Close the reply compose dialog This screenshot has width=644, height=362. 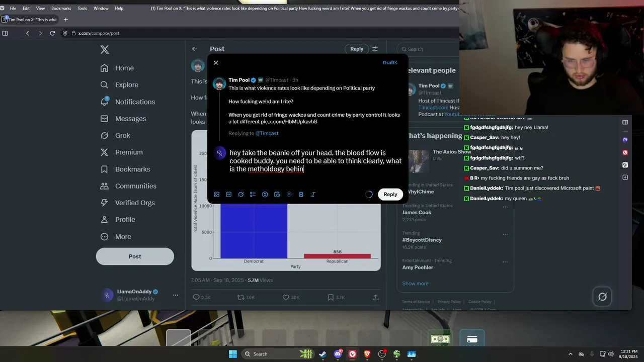(x=216, y=63)
